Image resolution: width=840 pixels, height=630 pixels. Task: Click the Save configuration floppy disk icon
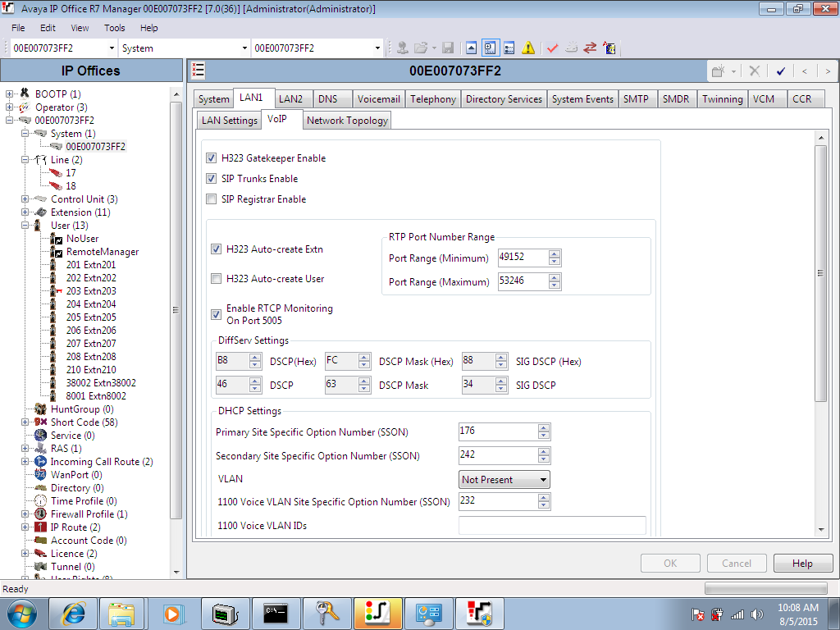[448, 48]
